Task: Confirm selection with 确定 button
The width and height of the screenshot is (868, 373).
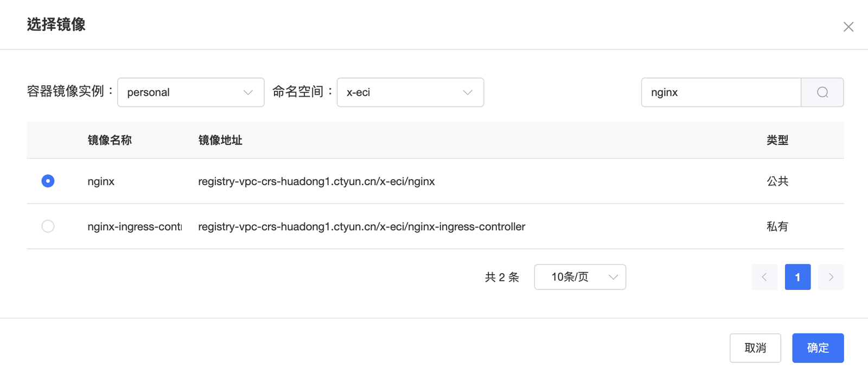Action: coord(818,347)
